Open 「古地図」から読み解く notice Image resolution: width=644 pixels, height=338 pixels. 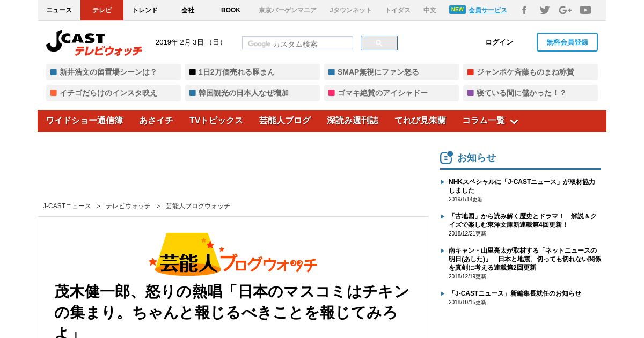(x=523, y=221)
